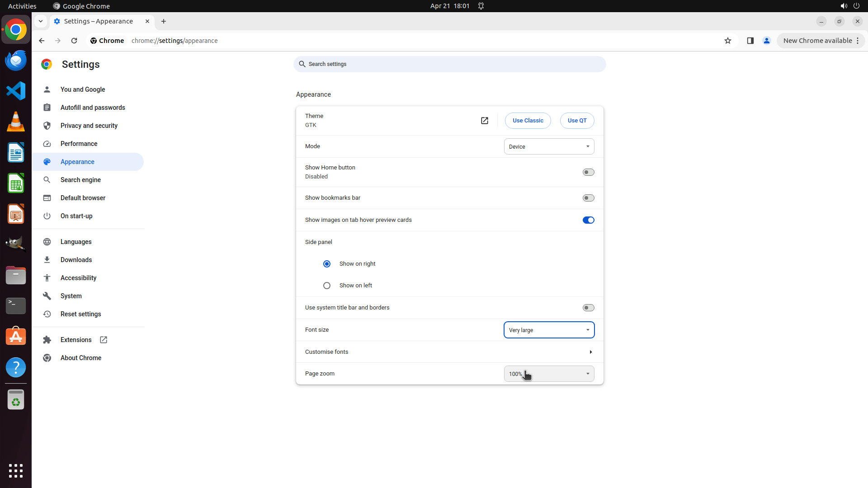Click the Use QT button
Viewport: 868px width, 488px height.
tap(577, 121)
